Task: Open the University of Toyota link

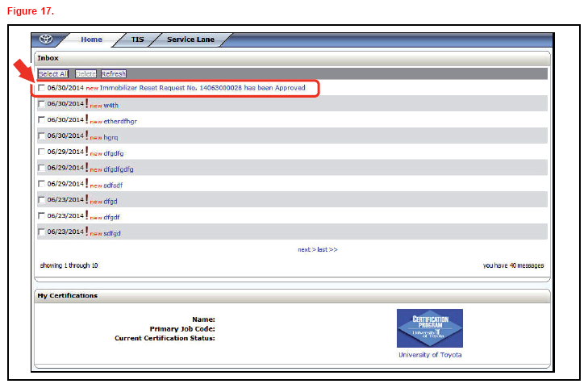Action: coord(430,355)
